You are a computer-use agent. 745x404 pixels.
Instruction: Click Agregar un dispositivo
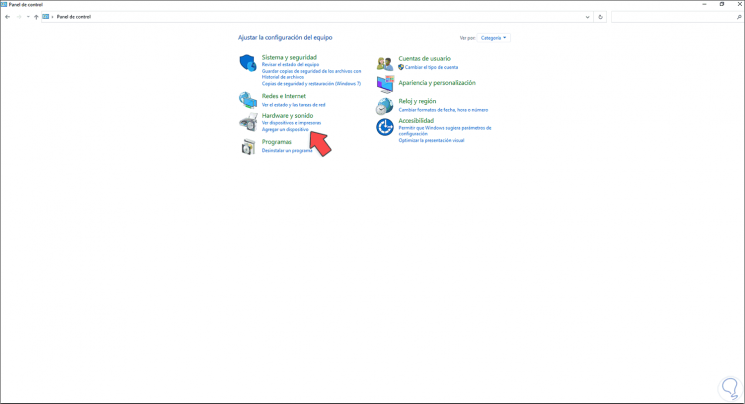285,129
